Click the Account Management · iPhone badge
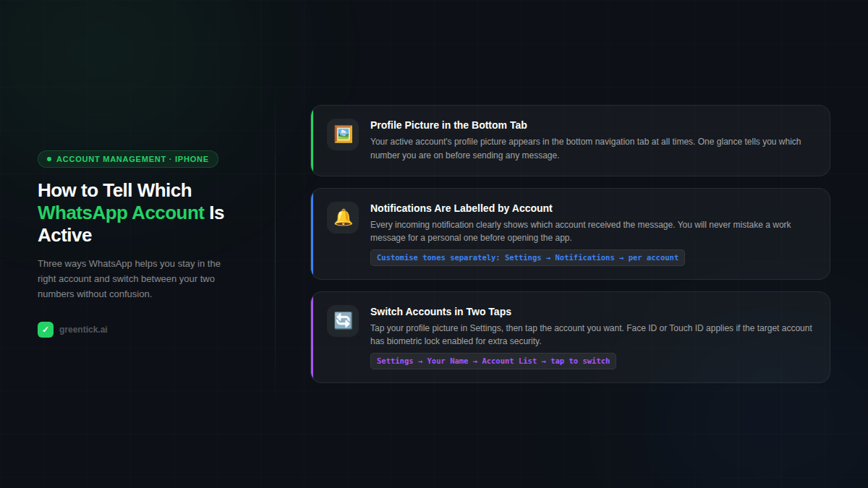Screen dimensions: 868x488 tap(128, 159)
